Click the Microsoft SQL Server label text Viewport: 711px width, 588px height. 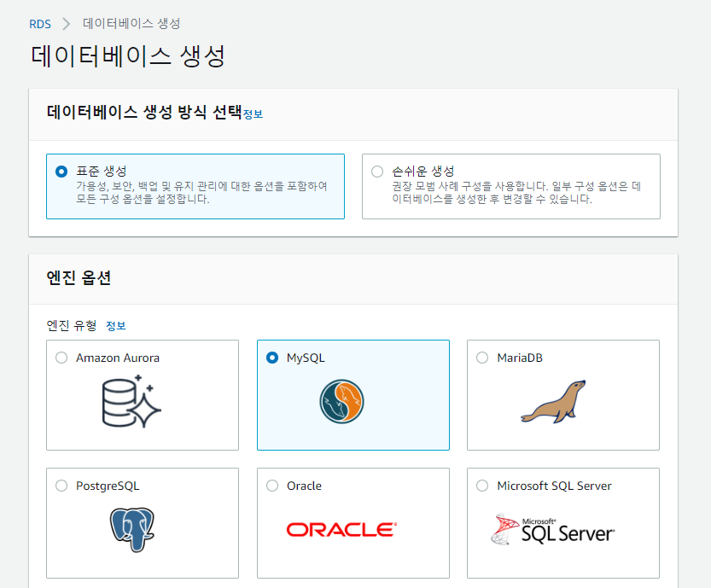554,486
